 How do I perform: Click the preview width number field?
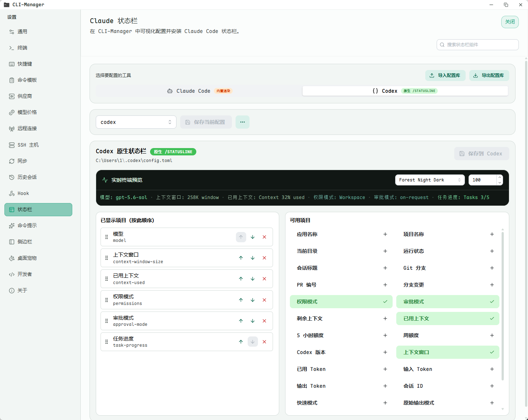coord(483,180)
